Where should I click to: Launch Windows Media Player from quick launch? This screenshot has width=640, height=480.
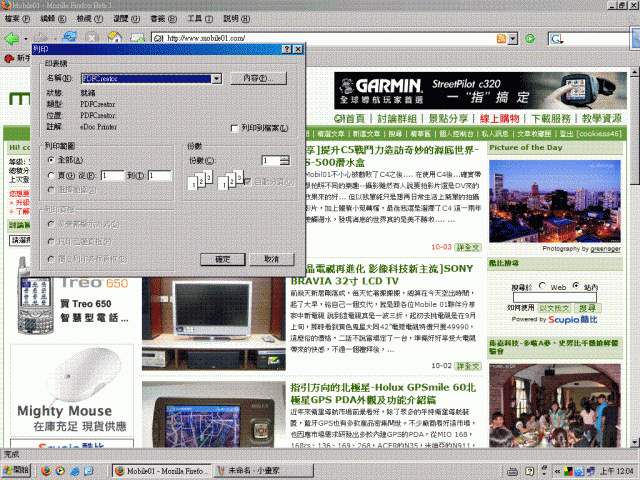(x=60, y=471)
